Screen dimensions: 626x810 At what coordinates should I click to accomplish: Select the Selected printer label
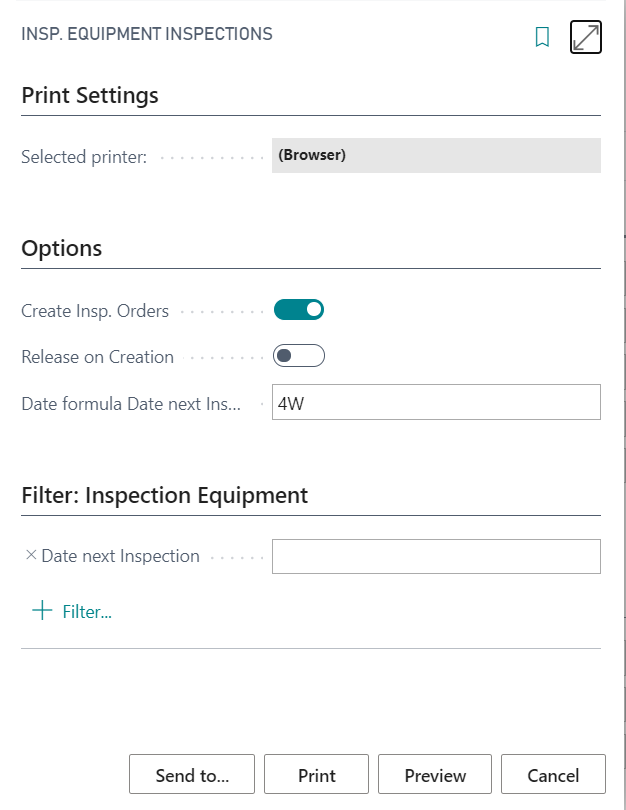(84, 157)
